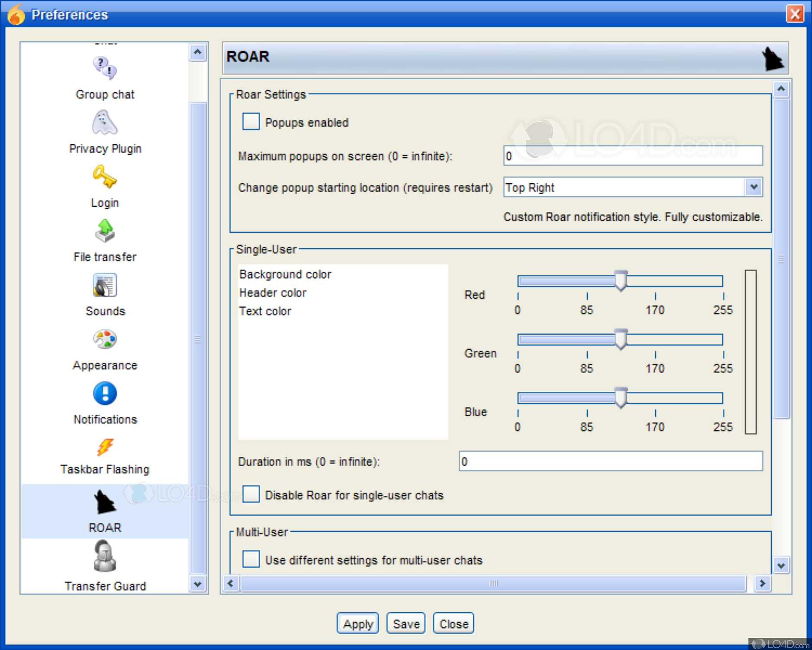The width and height of the screenshot is (812, 650).
Task: Click the Duration in ms input field
Action: pos(611,461)
